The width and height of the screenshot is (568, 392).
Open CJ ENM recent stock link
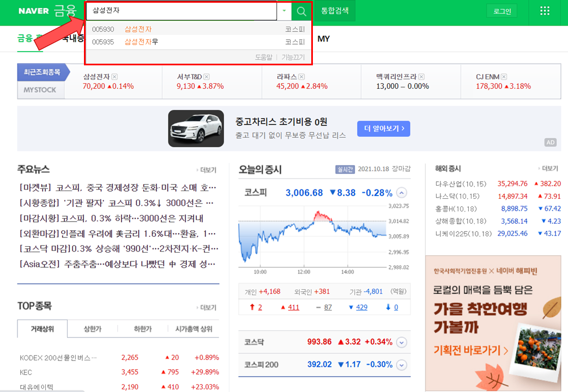487,77
